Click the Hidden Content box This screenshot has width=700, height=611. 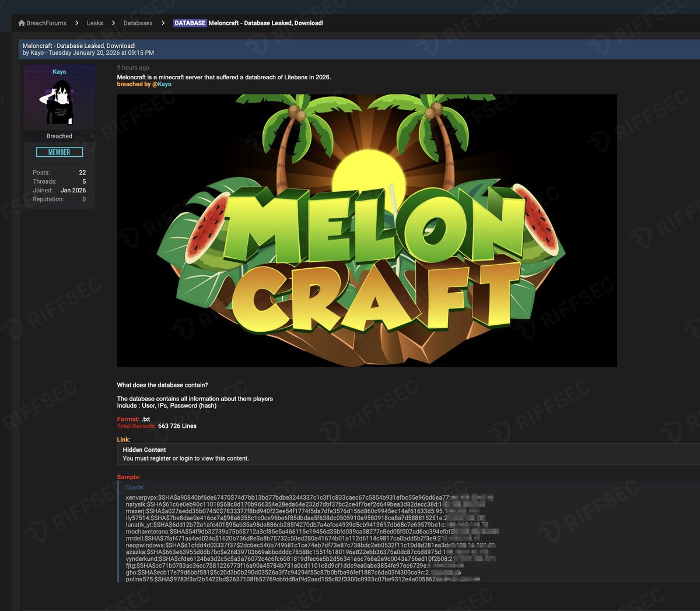tap(408, 454)
